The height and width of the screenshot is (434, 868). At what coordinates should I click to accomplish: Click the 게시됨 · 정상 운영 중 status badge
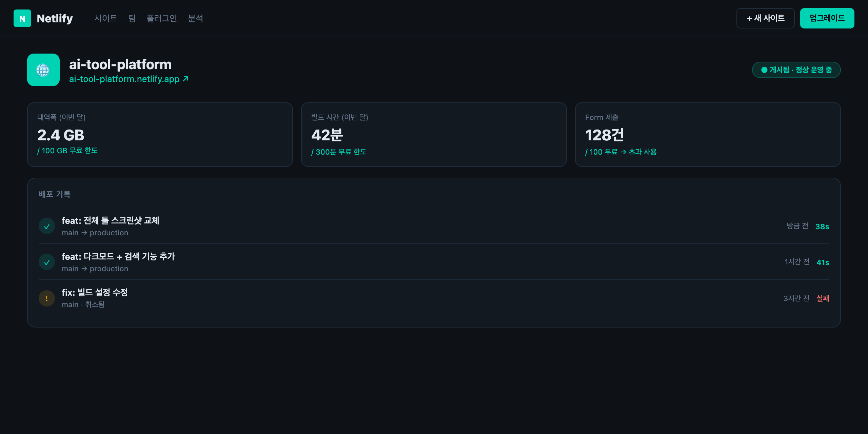pos(796,70)
